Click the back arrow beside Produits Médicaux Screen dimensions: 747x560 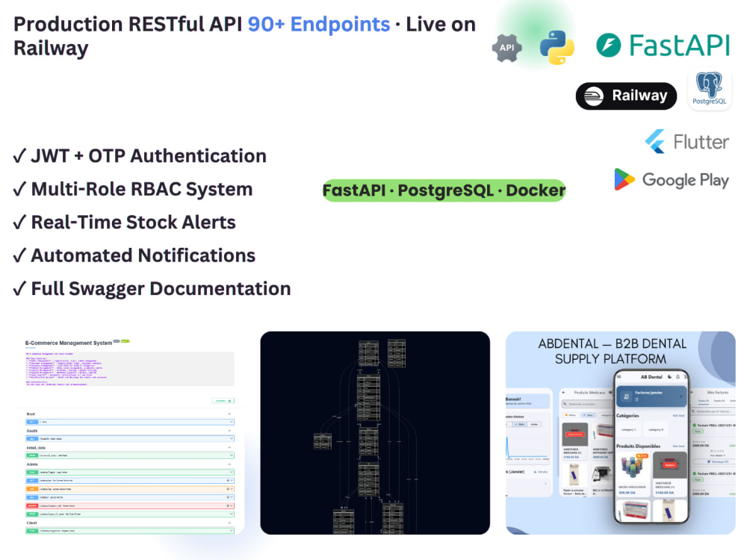563,393
